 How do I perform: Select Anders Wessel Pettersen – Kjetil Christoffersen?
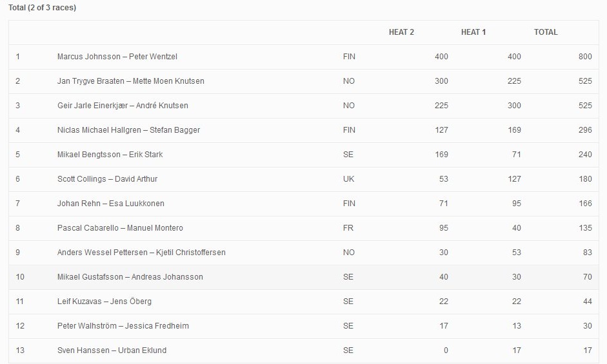pos(141,253)
